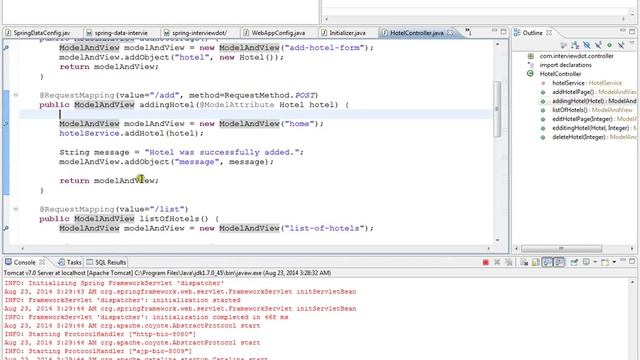Select import declarations in Outline
The width and height of the screenshot is (640, 360).
565,65
